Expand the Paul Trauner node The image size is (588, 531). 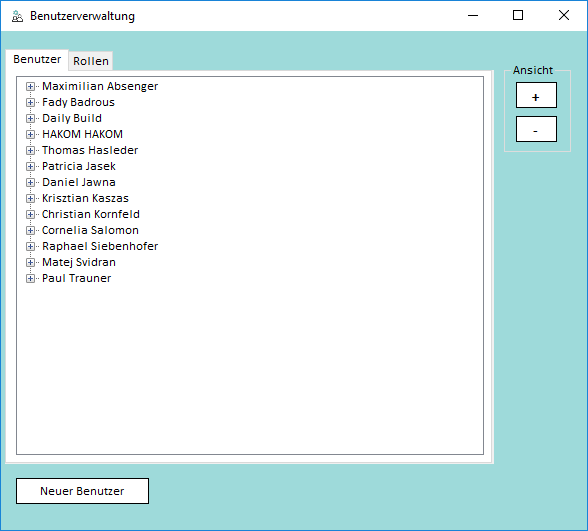pyautogui.click(x=30, y=278)
